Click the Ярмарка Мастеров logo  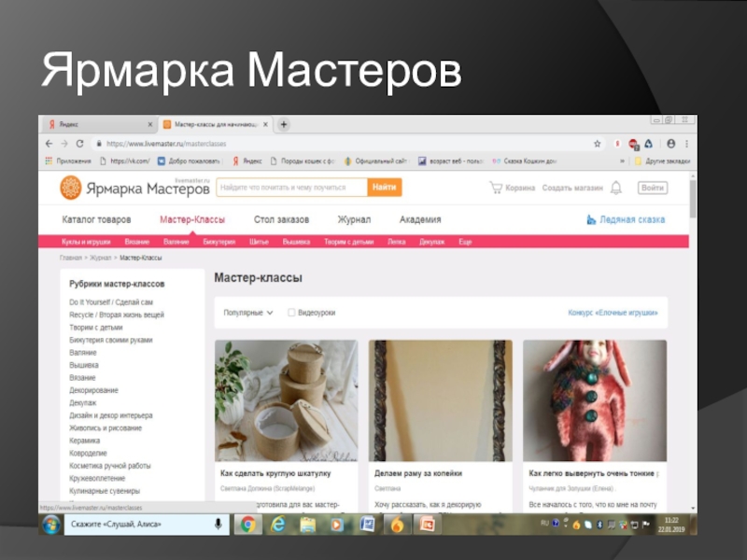(134, 188)
